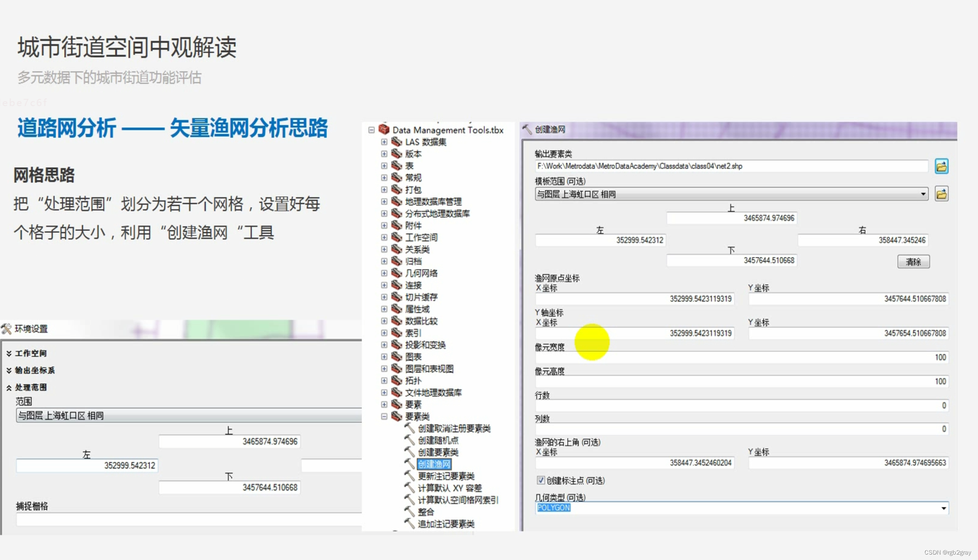Click the 要素类 toolset icon
Viewport: 978px width, 560px height.
pos(397,416)
